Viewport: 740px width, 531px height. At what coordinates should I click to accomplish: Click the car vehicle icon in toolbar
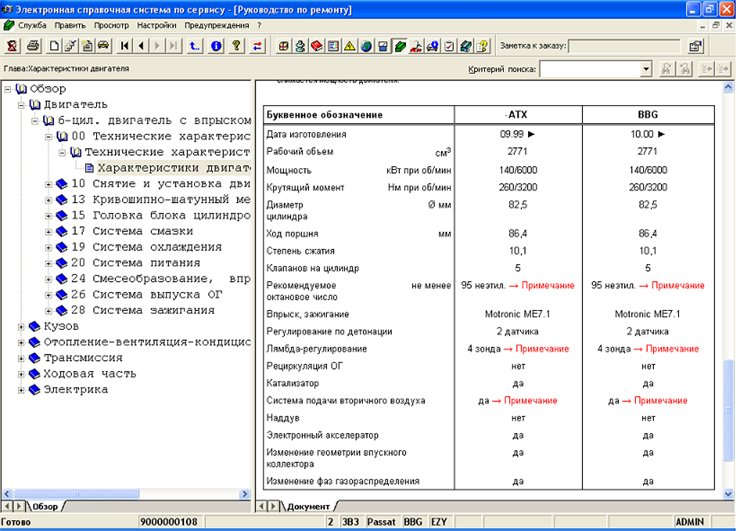coord(103,46)
